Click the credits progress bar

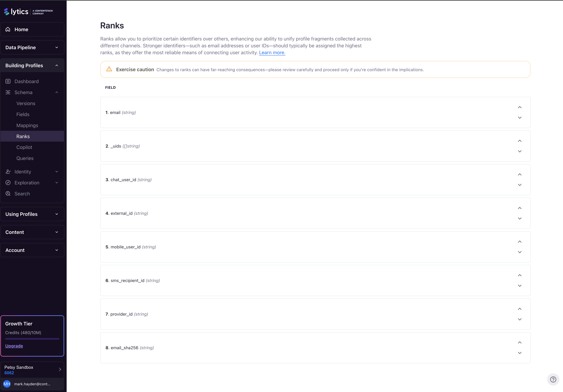(32, 339)
